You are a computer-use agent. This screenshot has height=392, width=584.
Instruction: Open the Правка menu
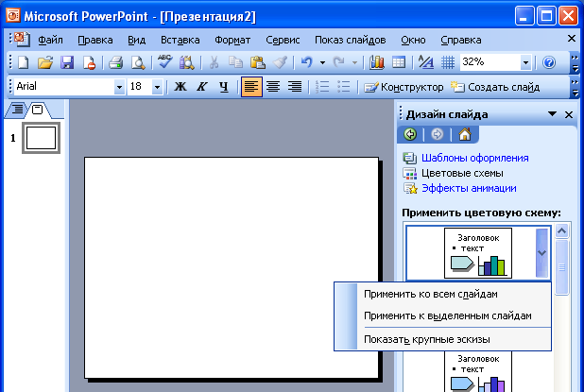pos(95,40)
